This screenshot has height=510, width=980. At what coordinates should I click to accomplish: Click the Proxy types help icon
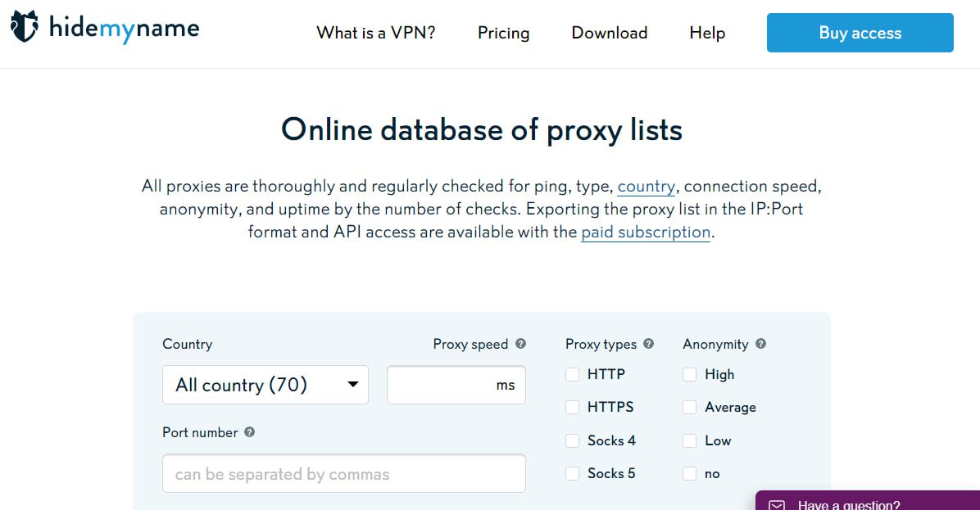649,344
